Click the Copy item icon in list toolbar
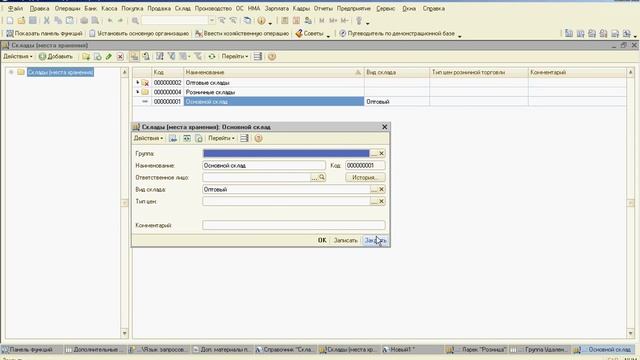640x360 pixels. [x=98, y=57]
